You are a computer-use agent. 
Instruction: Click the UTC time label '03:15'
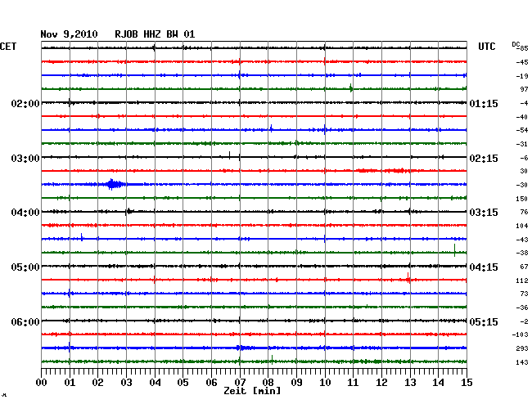[x=484, y=213]
